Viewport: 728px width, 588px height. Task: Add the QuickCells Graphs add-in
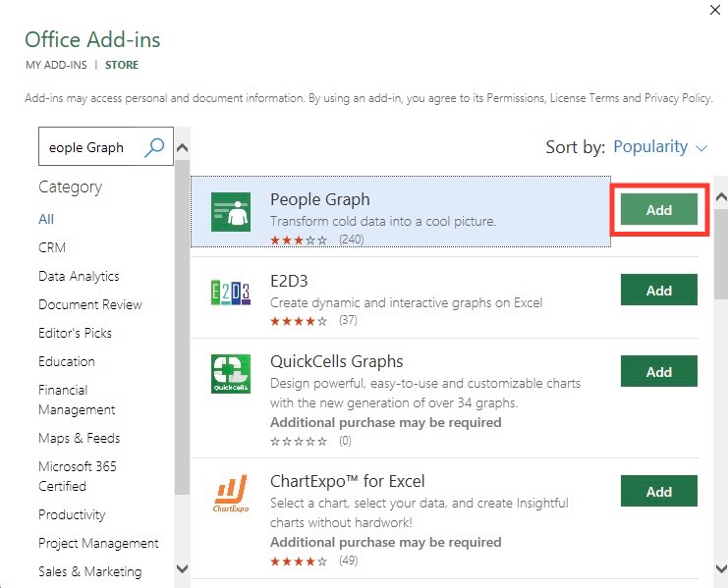659,371
